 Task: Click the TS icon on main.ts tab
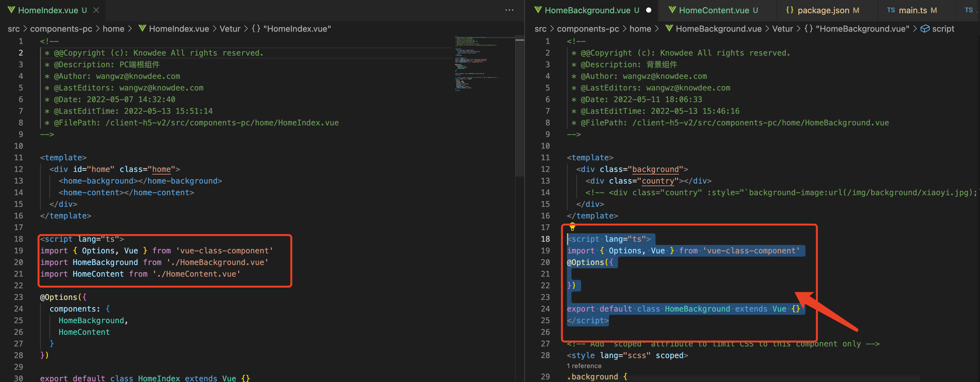pos(891,10)
